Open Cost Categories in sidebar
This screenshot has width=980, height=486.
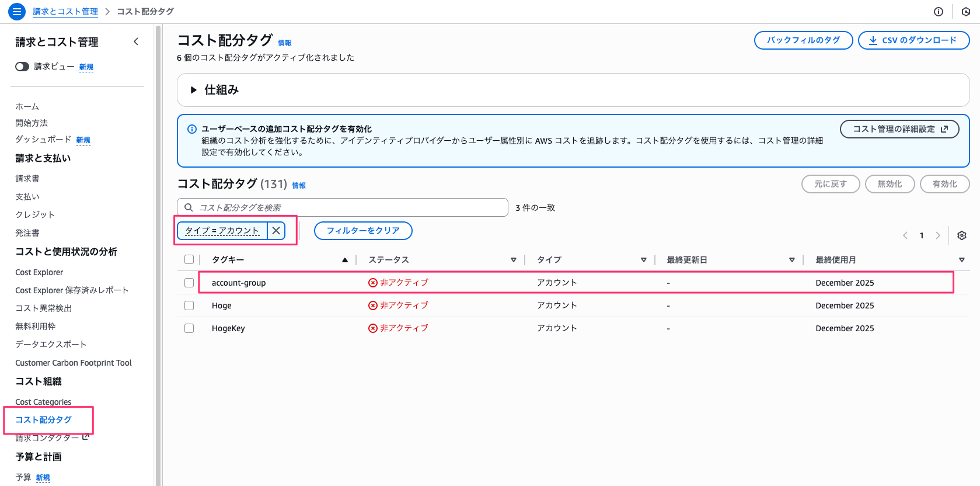tap(43, 402)
